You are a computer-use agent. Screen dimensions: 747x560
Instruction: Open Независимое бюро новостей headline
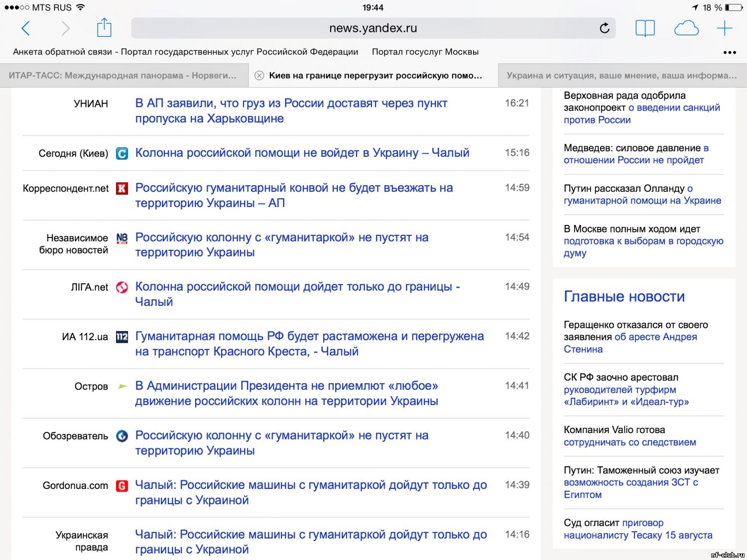(282, 245)
